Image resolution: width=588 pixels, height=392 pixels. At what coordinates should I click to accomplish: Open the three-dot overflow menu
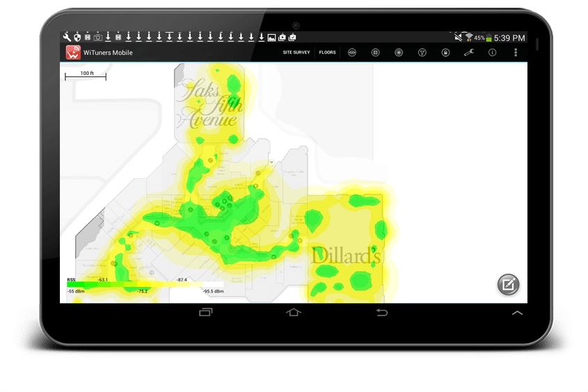[516, 52]
